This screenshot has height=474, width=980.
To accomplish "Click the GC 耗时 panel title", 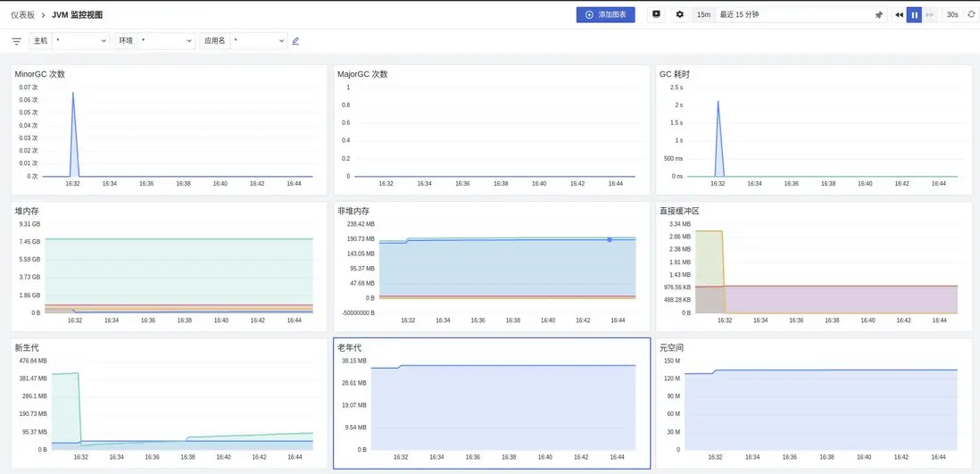I will (674, 74).
